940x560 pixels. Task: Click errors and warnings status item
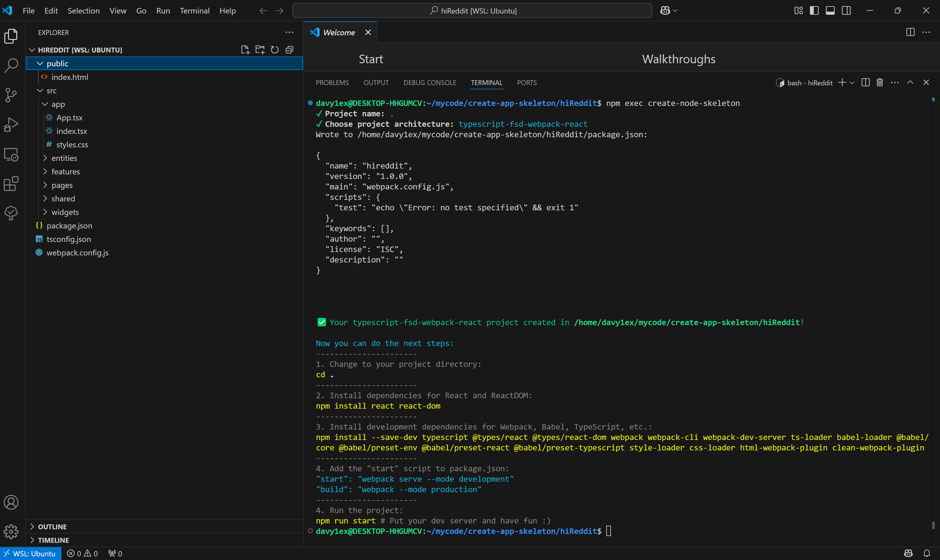coord(82,554)
